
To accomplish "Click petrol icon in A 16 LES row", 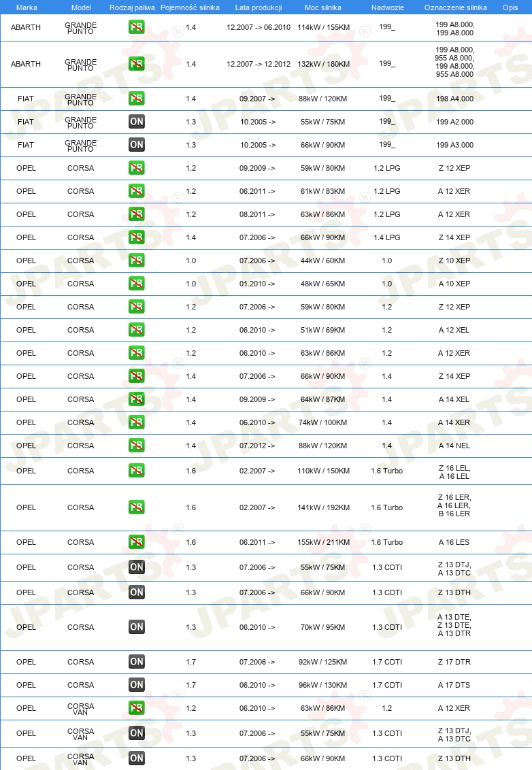I will click(137, 541).
